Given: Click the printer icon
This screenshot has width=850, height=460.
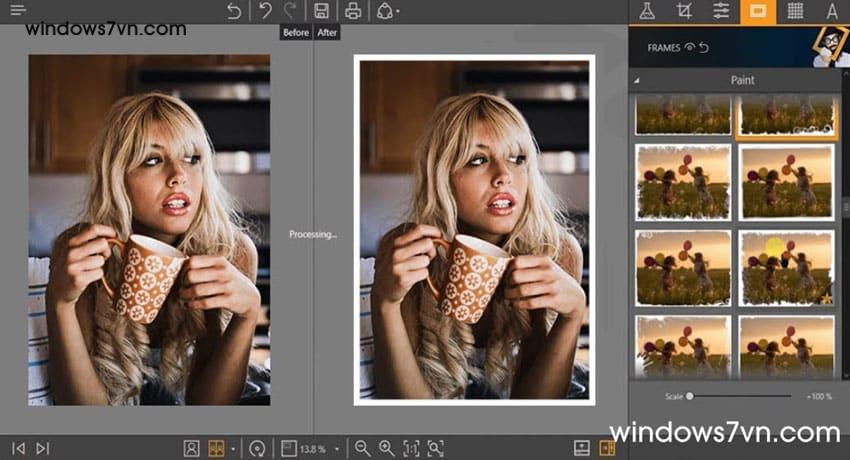Looking at the screenshot, I should point(353,11).
